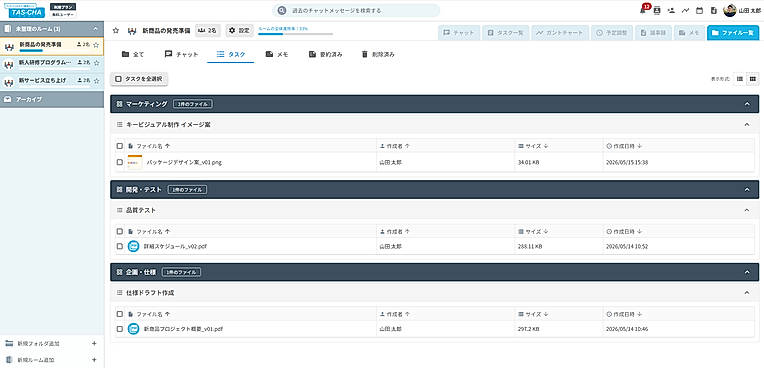Click the add-user people icon in top bar
This screenshot has height=368, width=764.
[671, 10]
